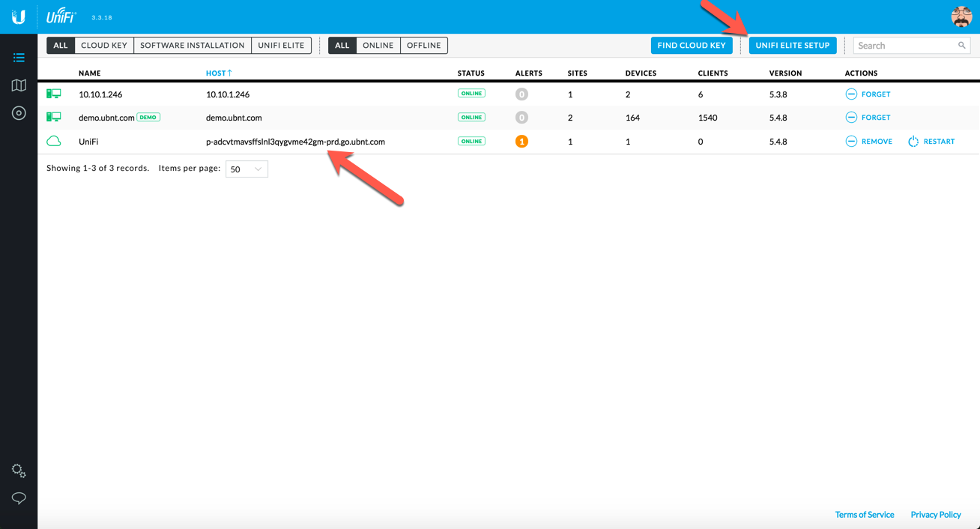Select the UNIFI ELITE filter tab
The image size is (980, 529).
coord(281,46)
